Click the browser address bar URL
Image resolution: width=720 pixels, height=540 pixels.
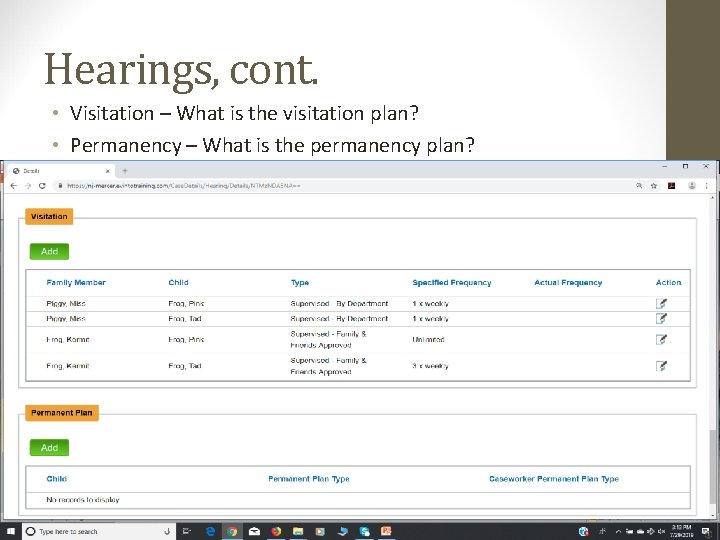pyautogui.click(x=184, y=186)
